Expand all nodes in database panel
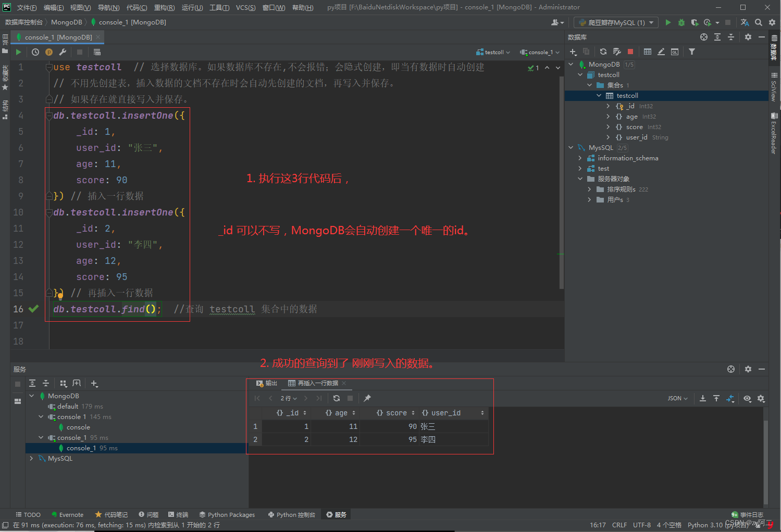 tap(717, 37)
